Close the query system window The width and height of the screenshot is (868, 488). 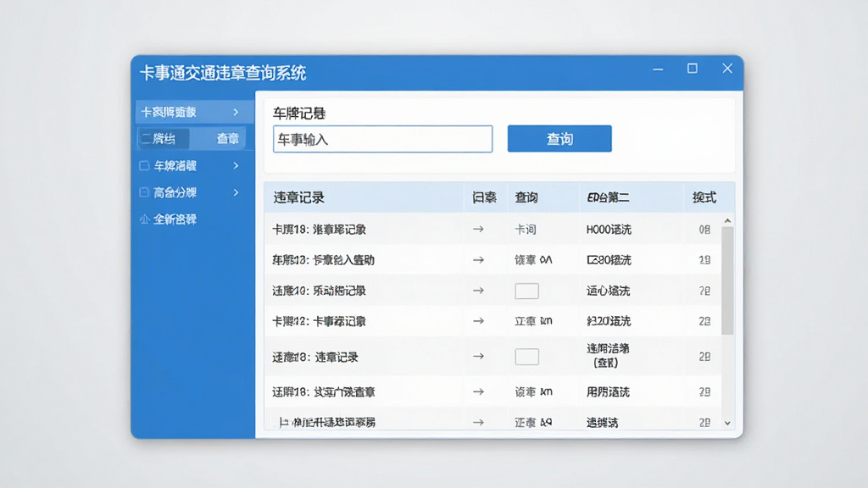(726, 68)
